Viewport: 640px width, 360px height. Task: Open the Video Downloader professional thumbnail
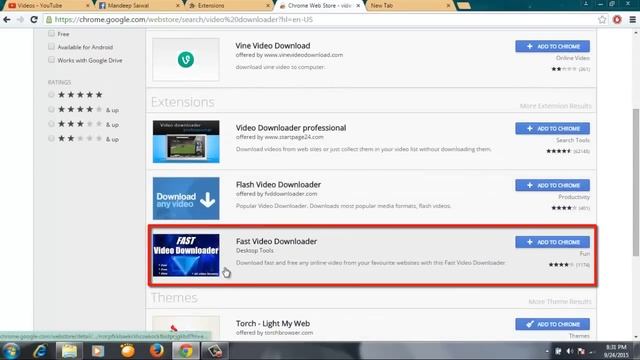coord(186,142)
